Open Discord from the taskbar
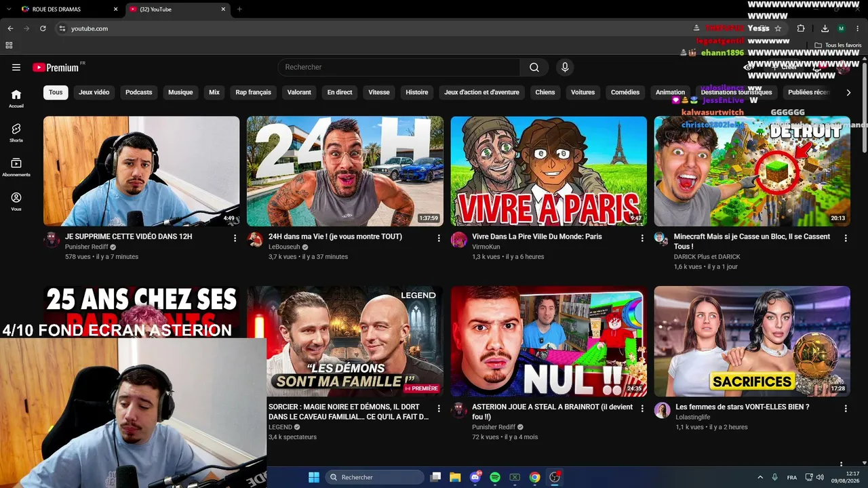The width and height of the screenshot is (868, 488). click(x=475, y=477)
